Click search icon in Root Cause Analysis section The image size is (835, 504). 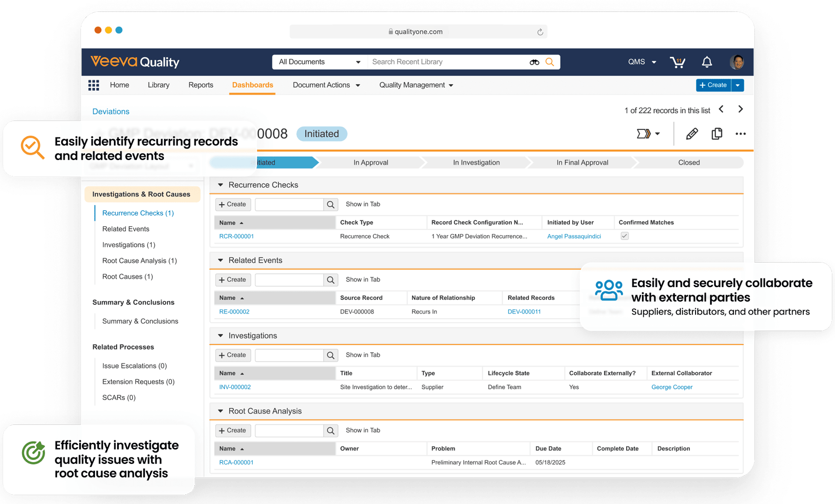pyautogui.click(x=331, y=431)
